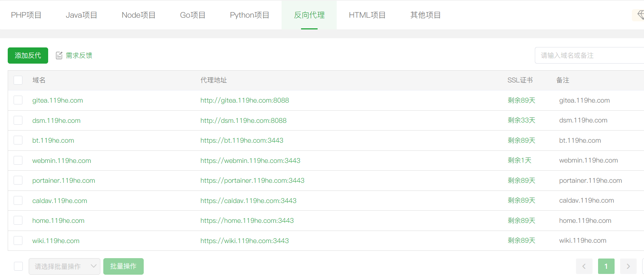Open the batch operation dropdown
The image size is (644, 278).
[64, 266]
